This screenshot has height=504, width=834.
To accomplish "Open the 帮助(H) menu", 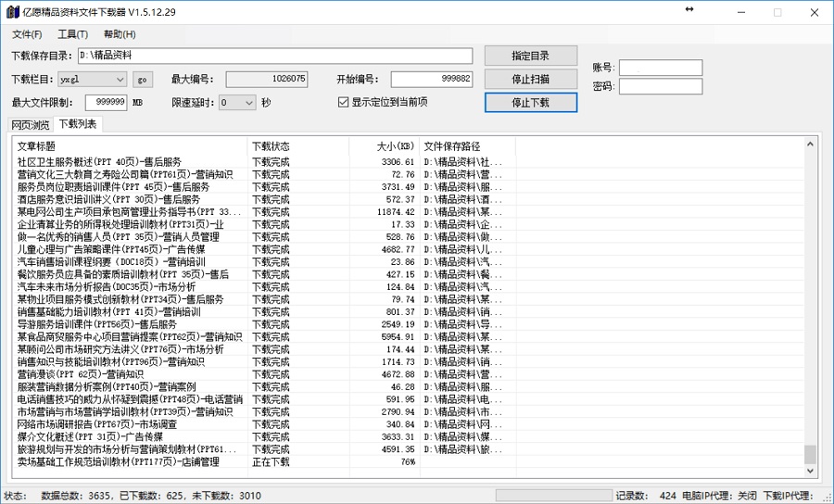I will [x=120, y=34].
